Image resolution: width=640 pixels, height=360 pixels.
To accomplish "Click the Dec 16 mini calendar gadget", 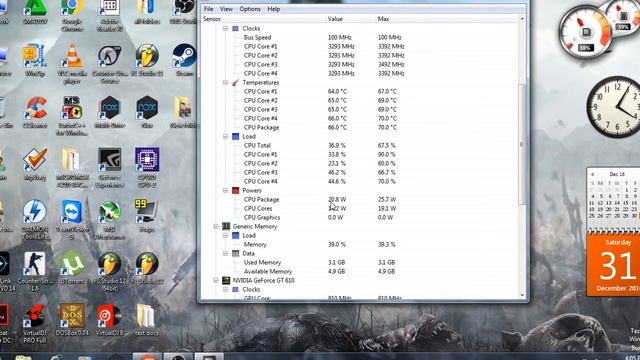I will click(x=613, y=199).
